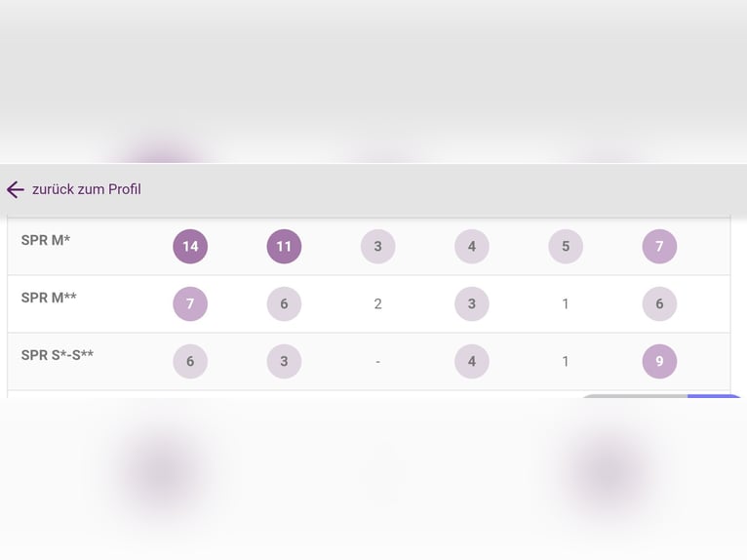747x560 pixels.
Task: Click the dark purple 14 badge
Action: pos(190,246)
